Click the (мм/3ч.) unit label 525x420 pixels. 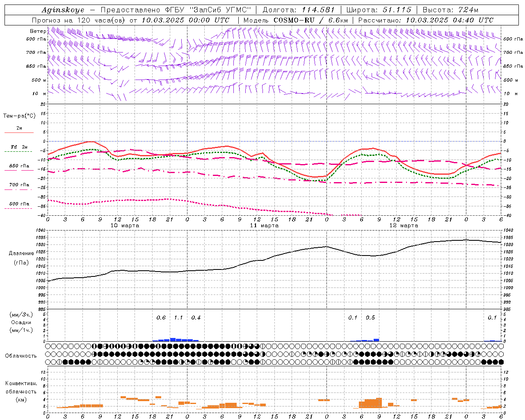tap(21, 315)
